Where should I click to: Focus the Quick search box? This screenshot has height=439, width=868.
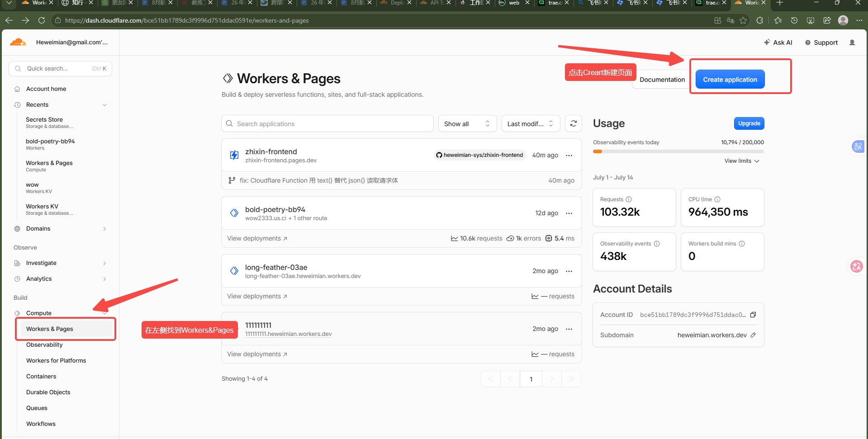tap(60, 69)
